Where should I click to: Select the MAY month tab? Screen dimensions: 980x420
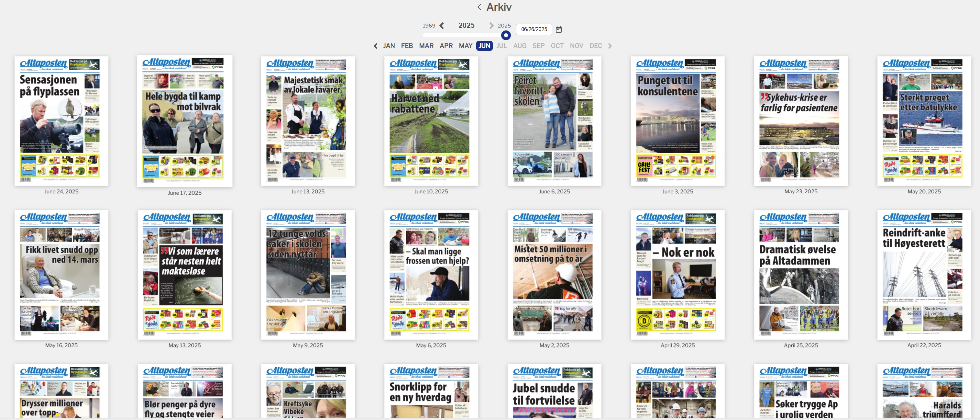(x=465, y=46)
